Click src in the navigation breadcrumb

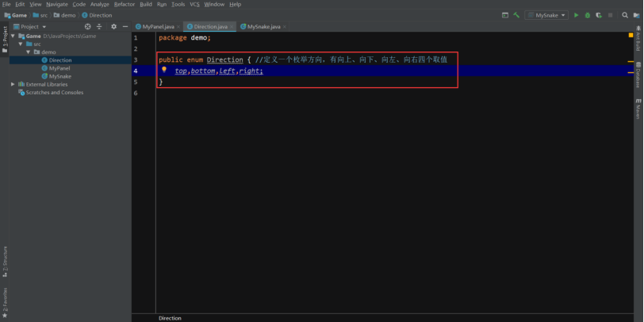[40, 15]
